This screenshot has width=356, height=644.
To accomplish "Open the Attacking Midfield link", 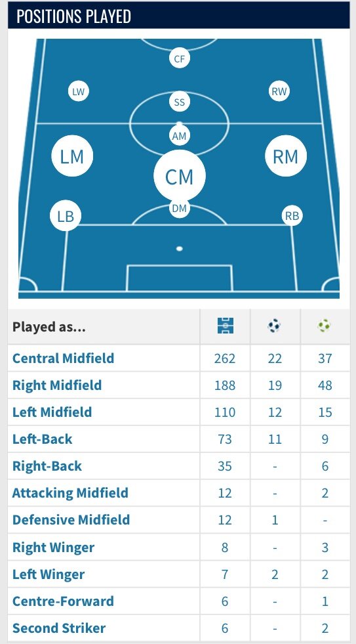I will pos(70,493).
